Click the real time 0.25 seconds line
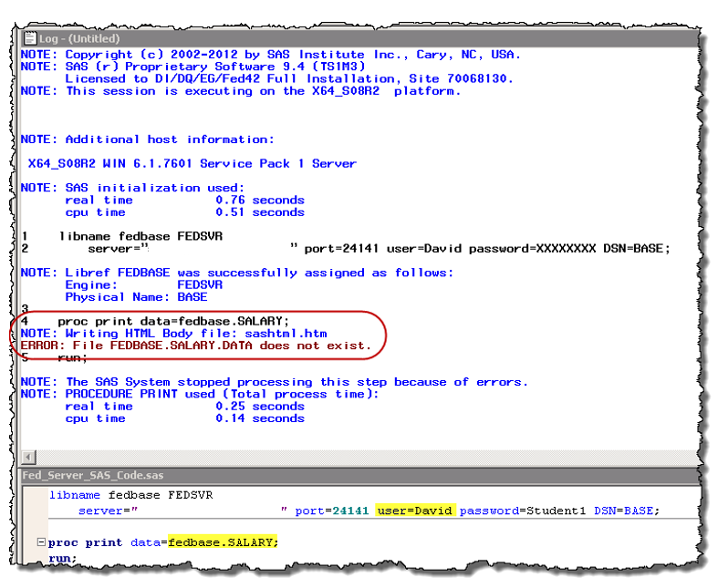Screen dimensions: 718x588 pyautogui.click(x=184, y=407)
